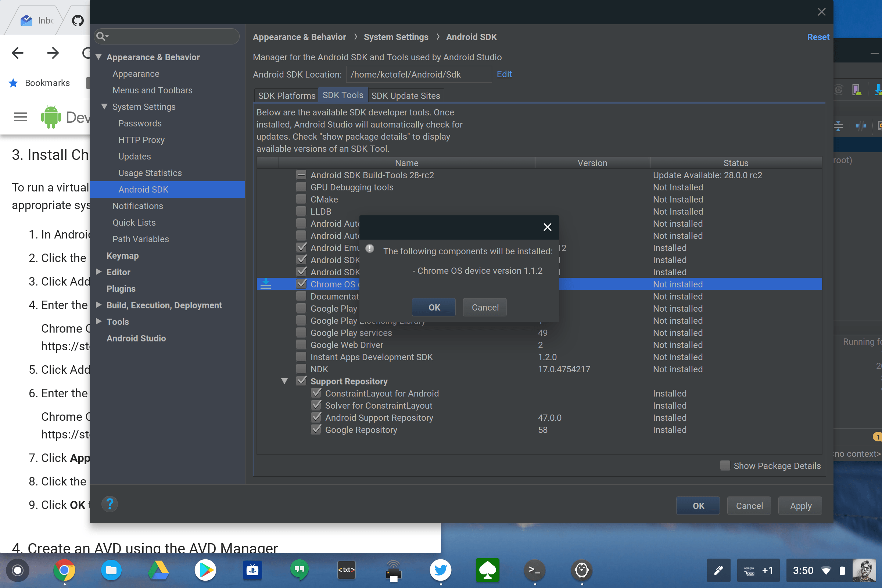Cancel the install confirmation popup
This screenshot has width=882, height=588.
[x=485, y=307]
